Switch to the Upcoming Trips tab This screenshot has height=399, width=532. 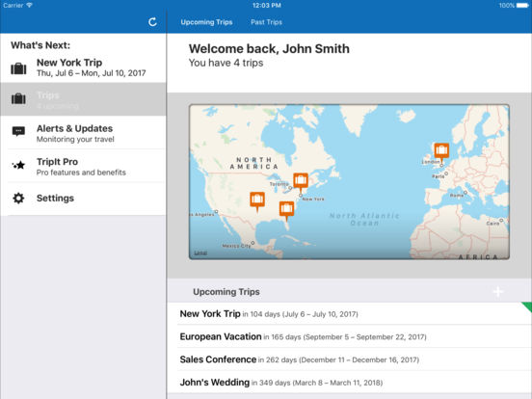pos(206,22)
